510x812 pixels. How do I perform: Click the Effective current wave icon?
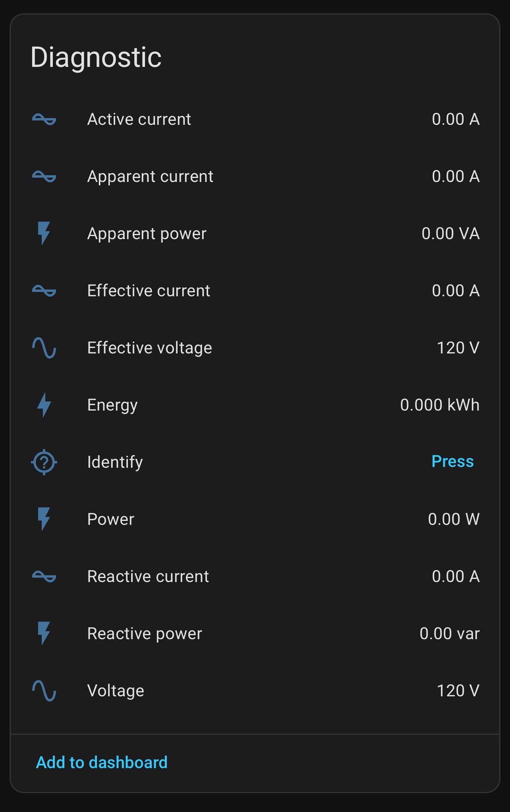(x=44, y=291)
